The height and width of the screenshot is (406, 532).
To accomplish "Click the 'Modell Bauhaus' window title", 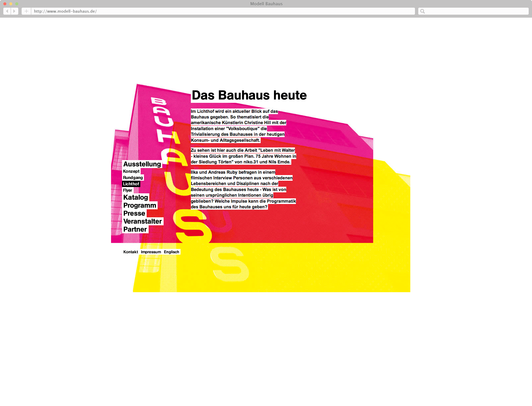I will click(x=266, y=4).
